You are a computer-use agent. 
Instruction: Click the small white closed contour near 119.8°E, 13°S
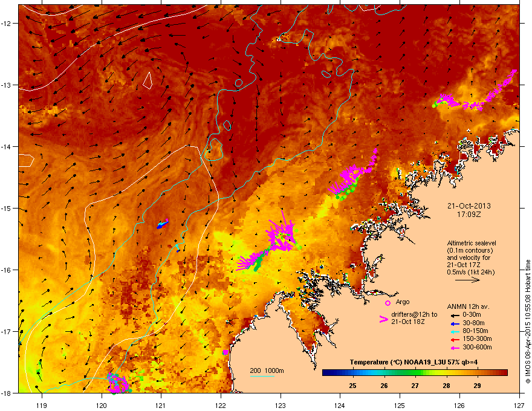click(148, 81)
